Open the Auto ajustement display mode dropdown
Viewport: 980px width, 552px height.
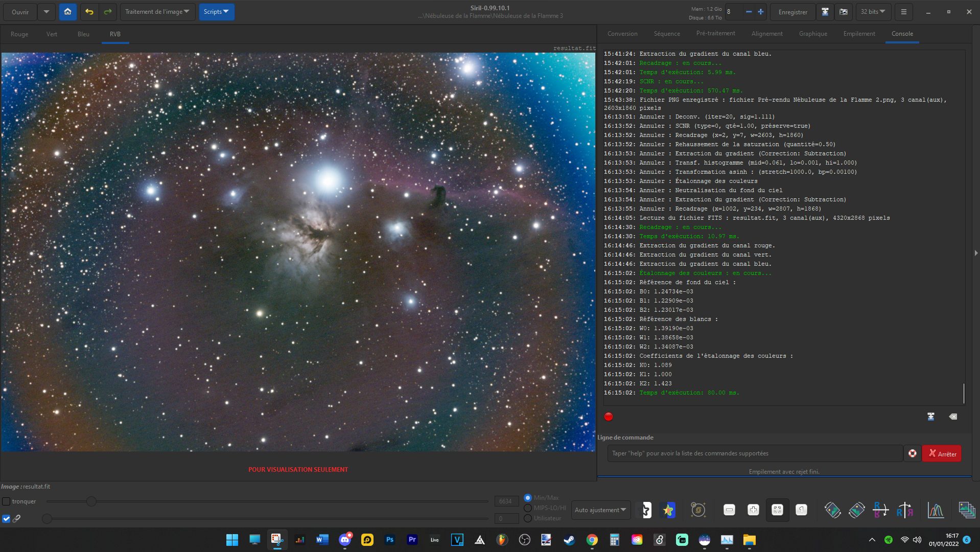[601, 510]
